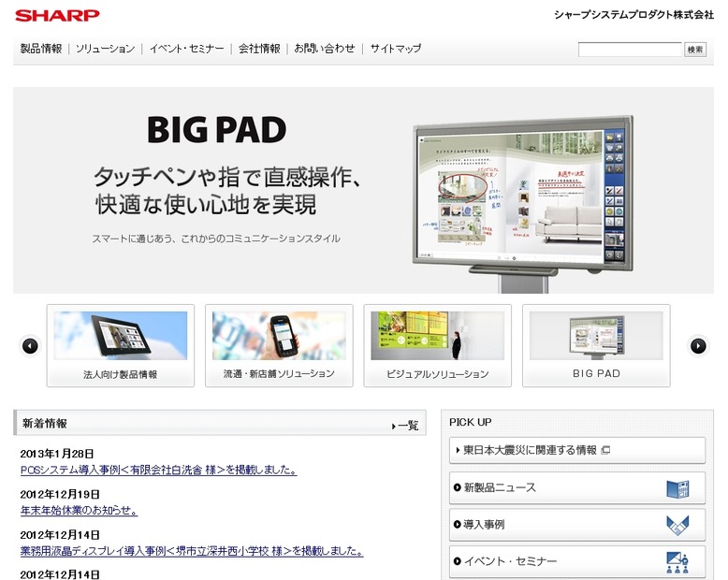Open the ビジュアルソリューション card

pos(437,346)
